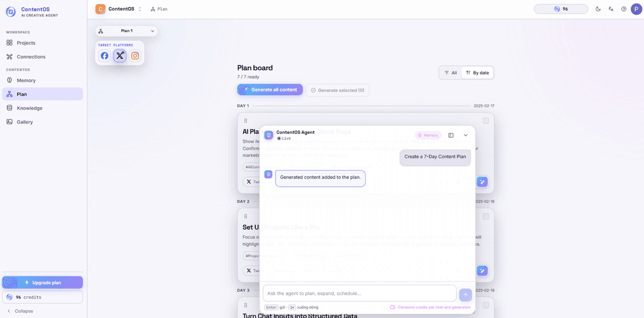Image resolution: width=644 pixels, height=318 pixels.
Task: Click the 96 credits box in sidebar
Action: tap(42, 297)
